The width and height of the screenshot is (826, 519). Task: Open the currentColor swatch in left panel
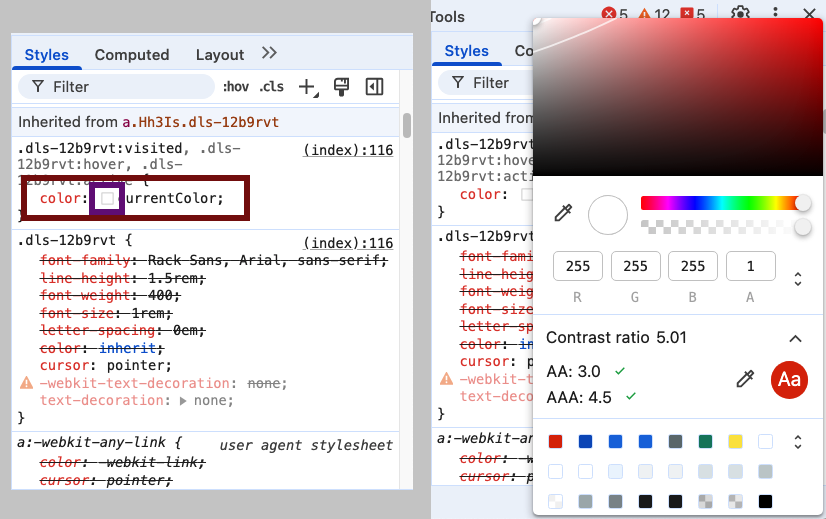coord(107,199)
